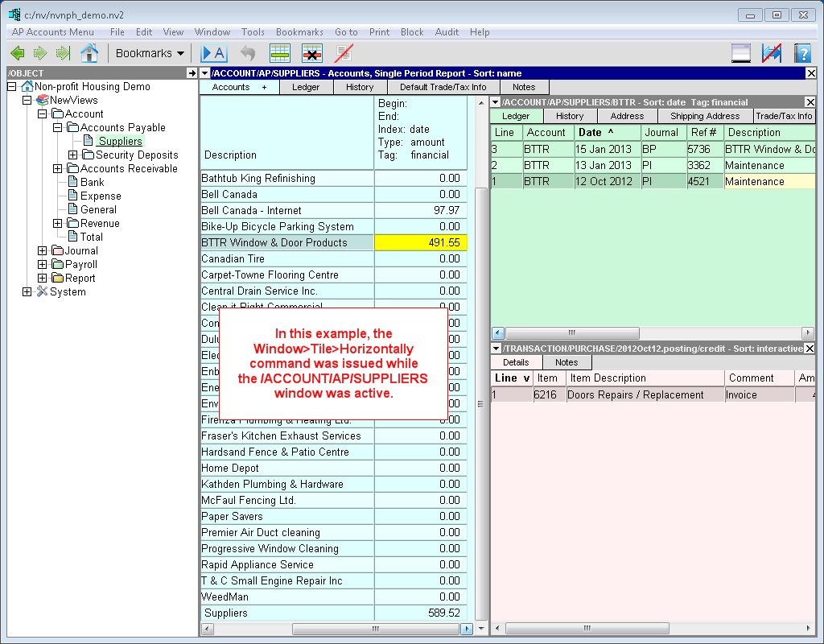
Task: Click the blue arrow A toolbar icon
Action: click(214, 53)
